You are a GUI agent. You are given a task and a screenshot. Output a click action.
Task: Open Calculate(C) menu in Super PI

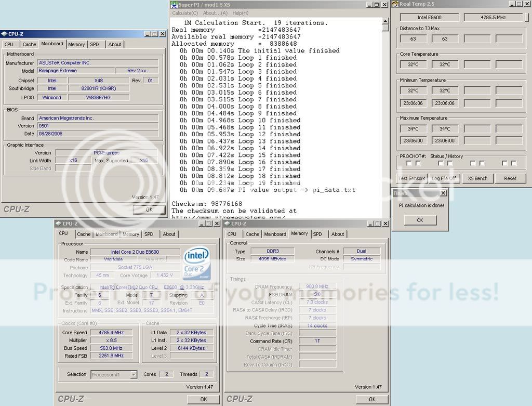tap(185, 13)
